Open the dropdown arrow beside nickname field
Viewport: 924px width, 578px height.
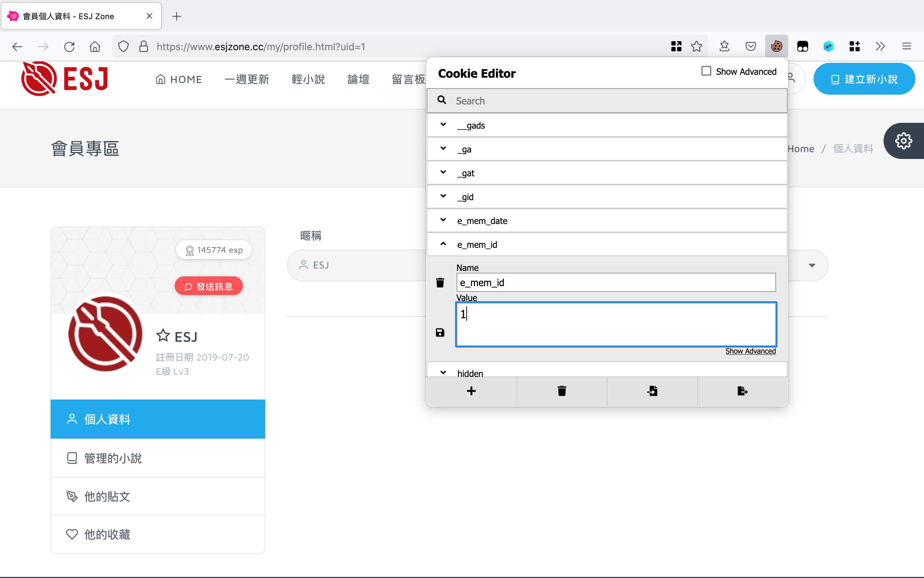pos(812,265)
